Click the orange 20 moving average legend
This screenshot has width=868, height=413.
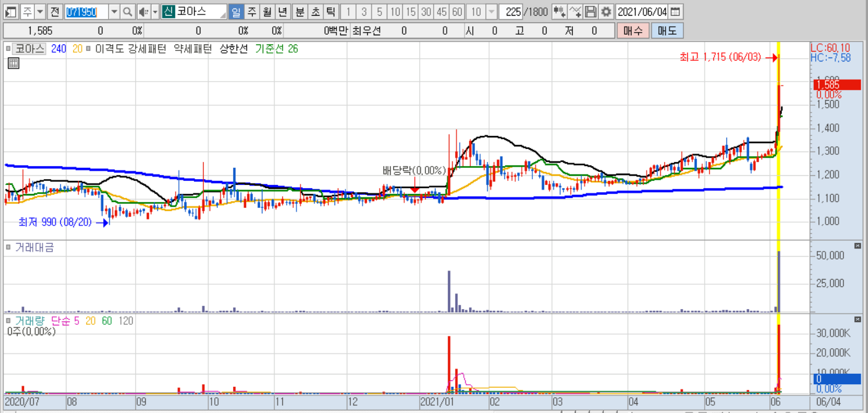point(77,48)
